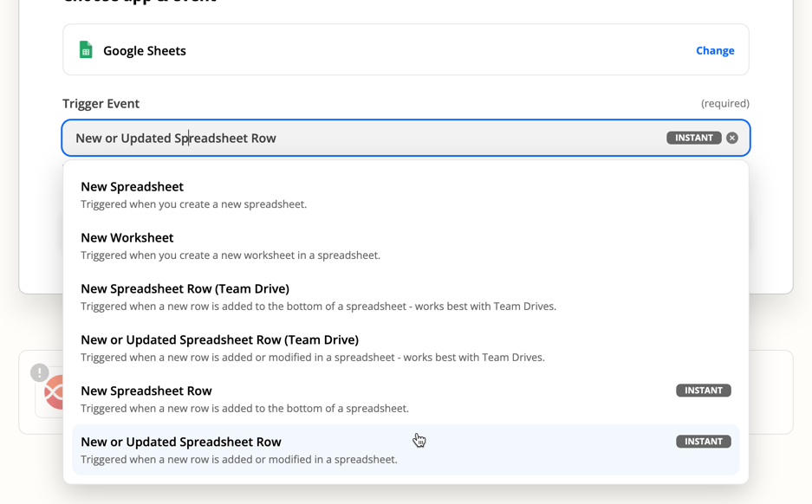Viewport: 812px width, 504px height.
Task: Select the New Spreadsheet trigger option
Action: (406, 195)
